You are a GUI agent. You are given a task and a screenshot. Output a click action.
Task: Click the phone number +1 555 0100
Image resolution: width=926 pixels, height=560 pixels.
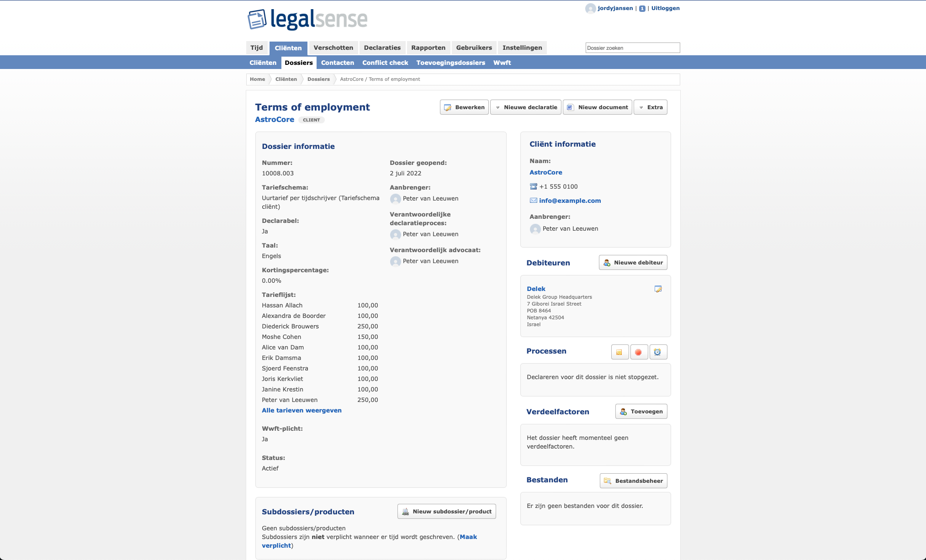pyautogui.click(x=558, y=187)
